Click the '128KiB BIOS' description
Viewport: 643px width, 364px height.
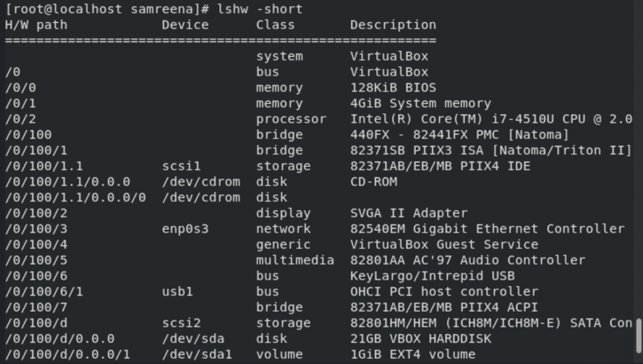(392, 88)
